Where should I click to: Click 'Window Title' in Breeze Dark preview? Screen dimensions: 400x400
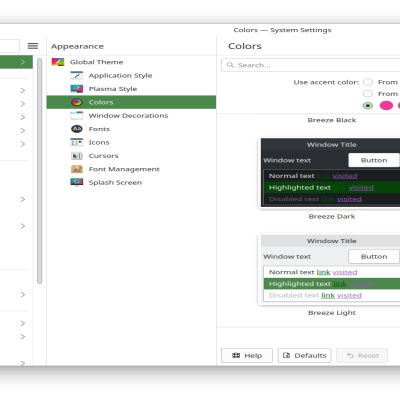pos(332,145)
